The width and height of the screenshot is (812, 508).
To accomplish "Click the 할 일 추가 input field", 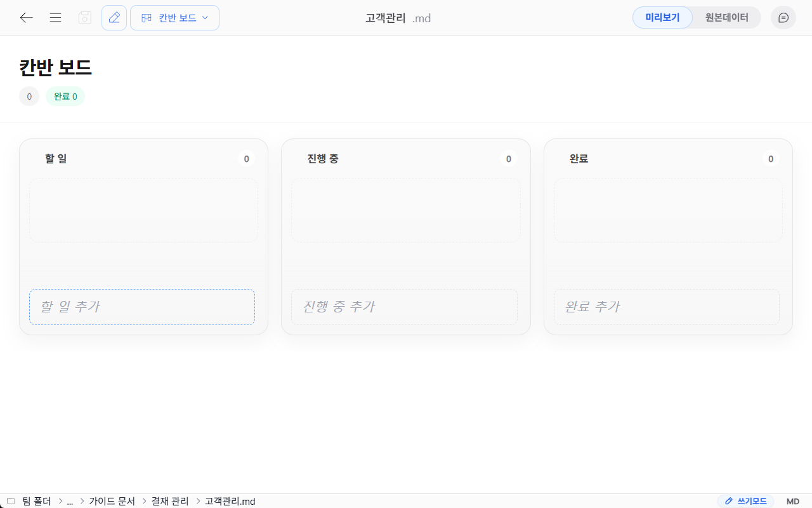I will tap(142, 307).
